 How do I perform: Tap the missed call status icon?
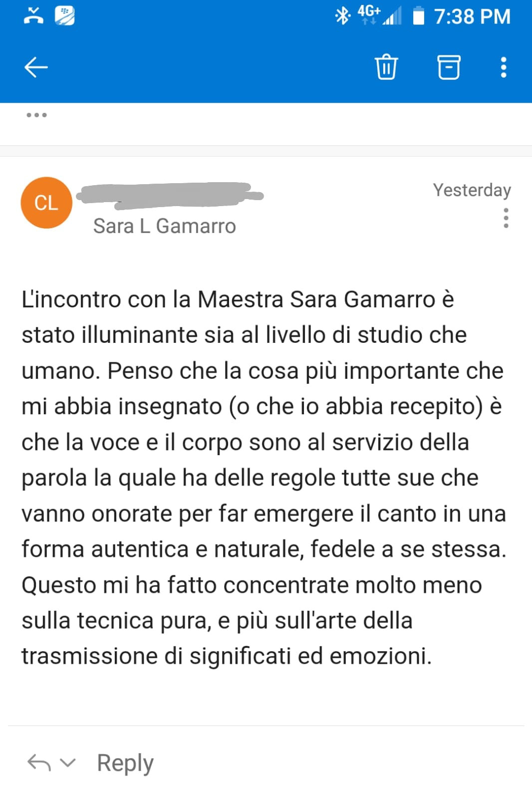click(x=34, y=16)
